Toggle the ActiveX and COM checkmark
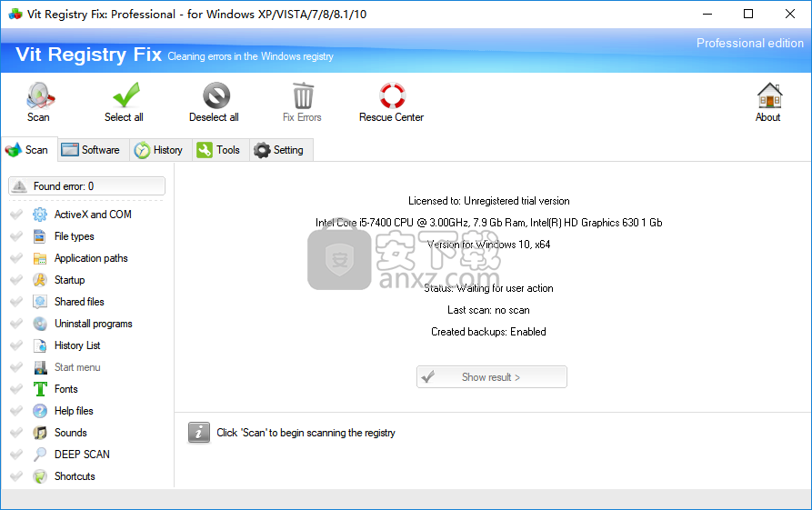 click(x=16, y=214)
